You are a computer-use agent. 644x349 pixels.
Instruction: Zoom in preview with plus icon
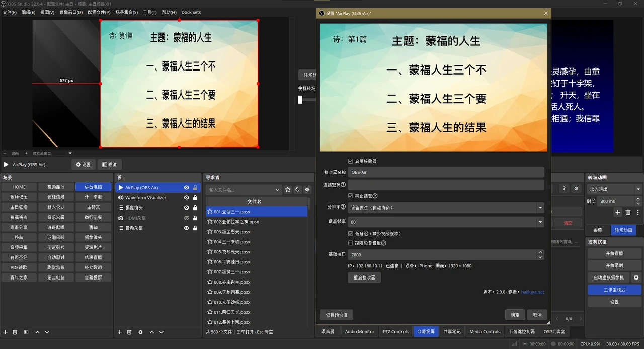tap(26, 153)
